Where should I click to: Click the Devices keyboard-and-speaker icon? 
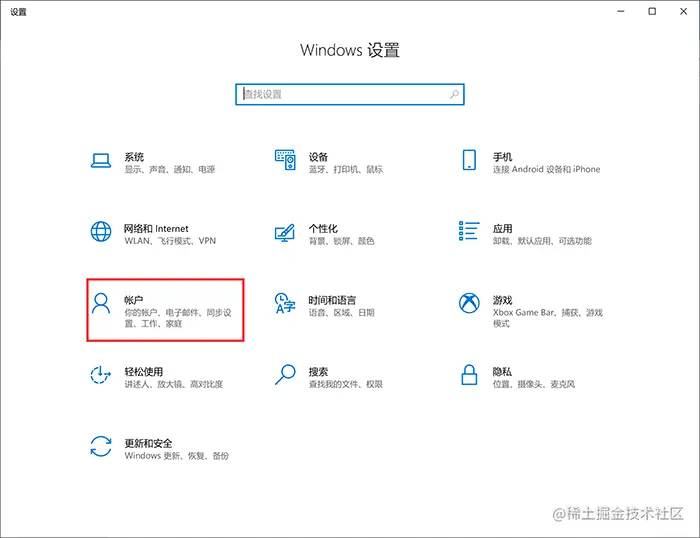[285, 160]
